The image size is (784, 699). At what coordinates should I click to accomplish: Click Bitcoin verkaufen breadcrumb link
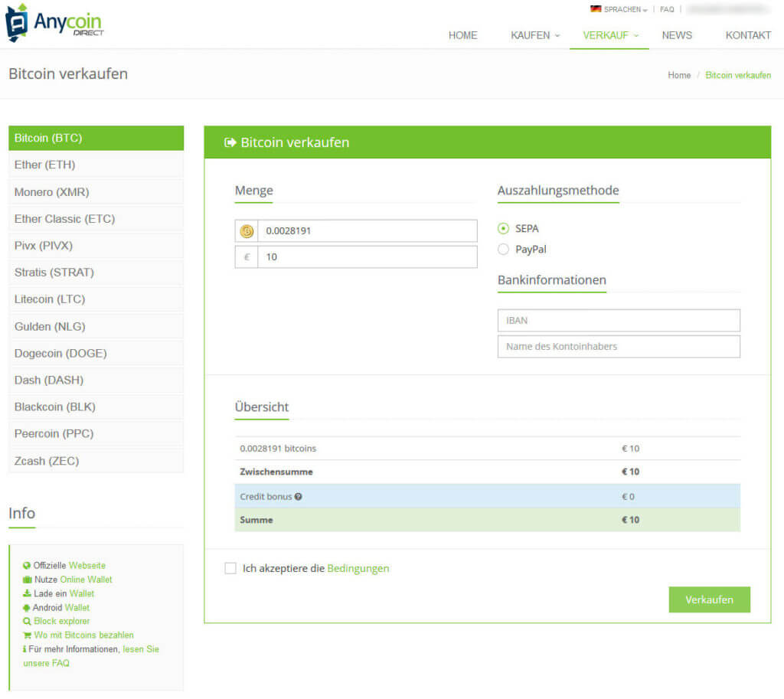point(738,75)
